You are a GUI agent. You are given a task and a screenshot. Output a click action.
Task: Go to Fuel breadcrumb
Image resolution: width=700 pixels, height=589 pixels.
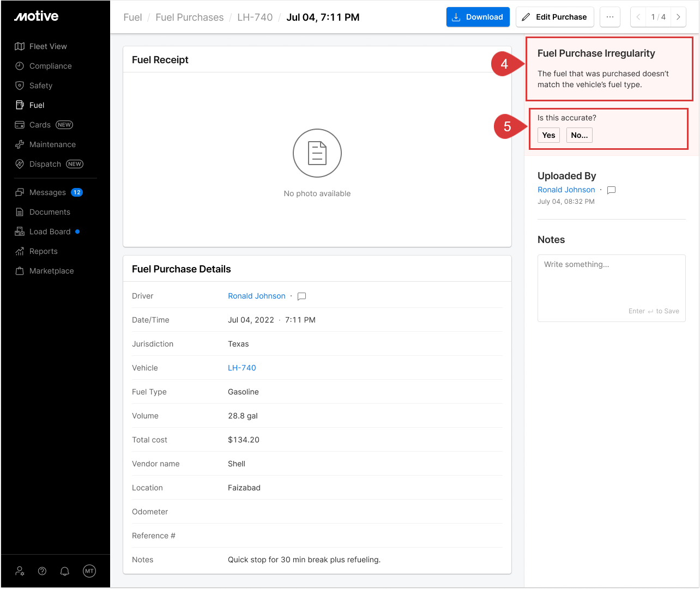click(x=132, y=17)
